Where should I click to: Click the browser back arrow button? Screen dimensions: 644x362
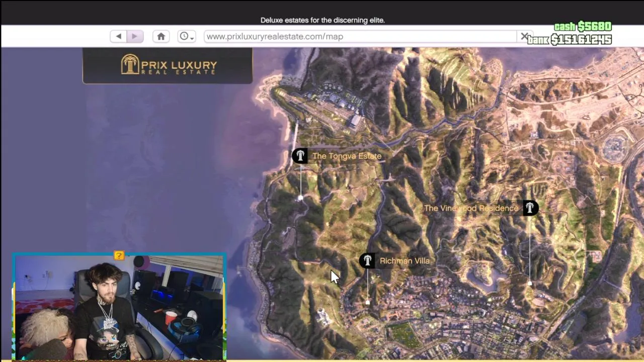pyautogui.click(x=119, y=36)
